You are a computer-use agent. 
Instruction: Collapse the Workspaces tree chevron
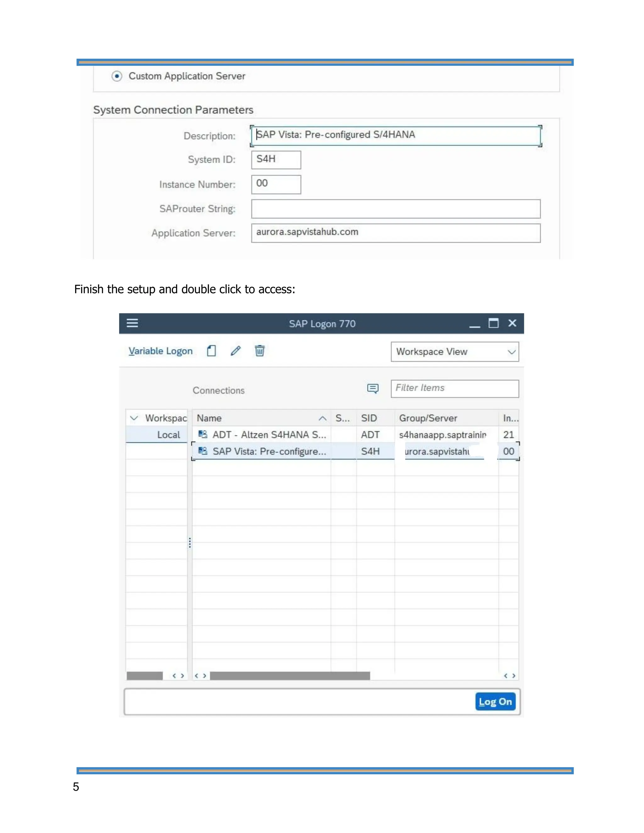pos(134,418)
